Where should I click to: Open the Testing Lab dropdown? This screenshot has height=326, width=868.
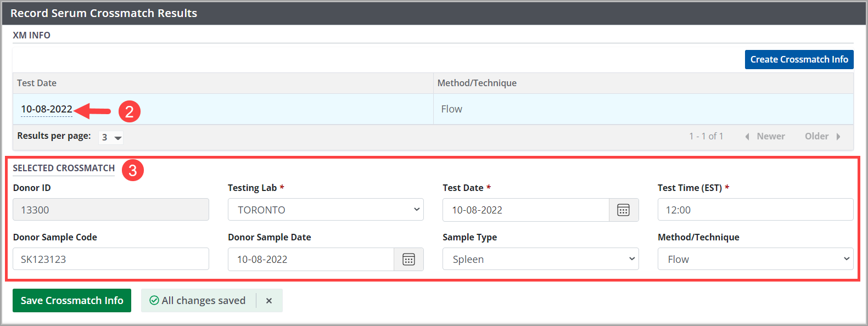pyautogui.click(x=326, y=210)
